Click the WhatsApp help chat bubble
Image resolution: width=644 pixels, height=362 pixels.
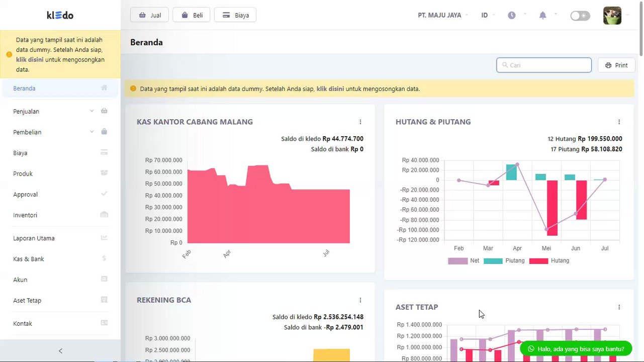[x=576, y=348]
